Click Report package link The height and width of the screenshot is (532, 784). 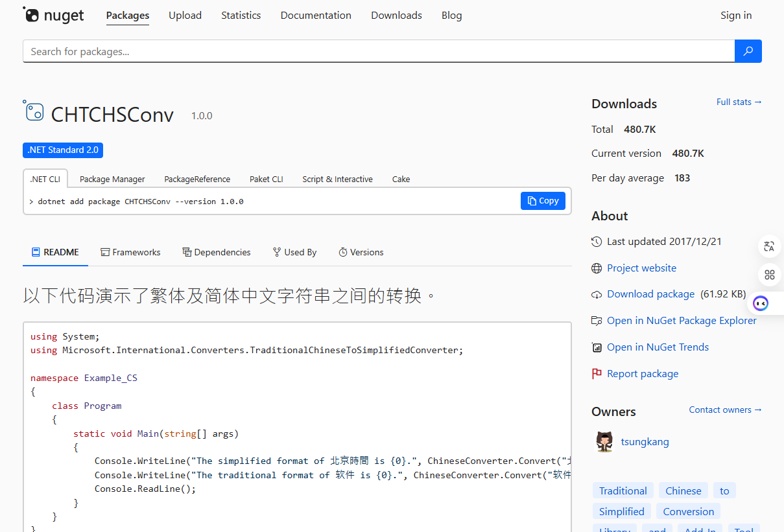pyautogui.click(x=643, y=374)
